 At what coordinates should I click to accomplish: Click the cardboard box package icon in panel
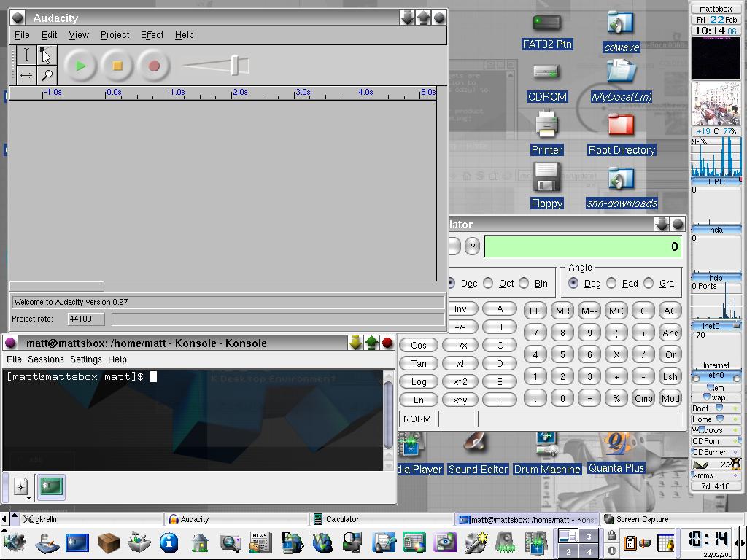click(108, 542)
